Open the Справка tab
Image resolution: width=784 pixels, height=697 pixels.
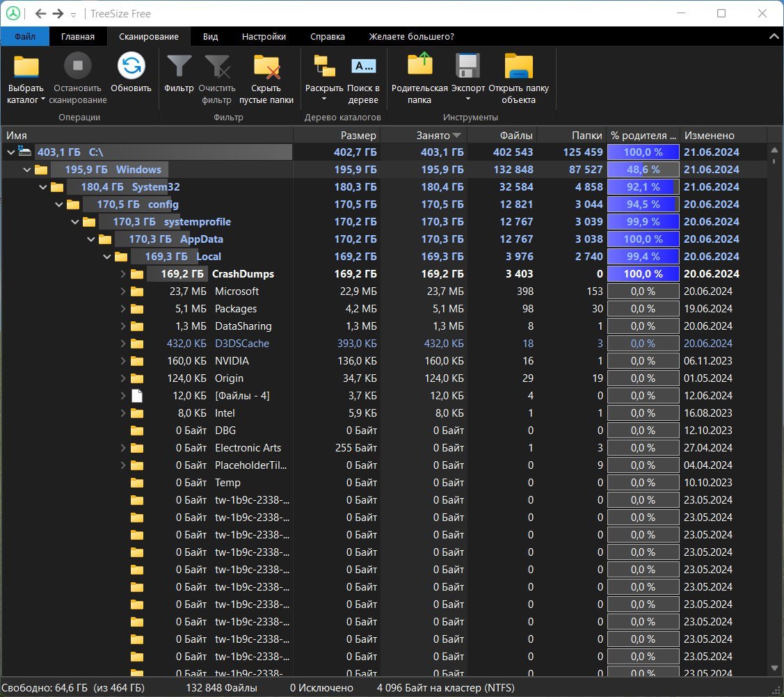click(328, 36)
